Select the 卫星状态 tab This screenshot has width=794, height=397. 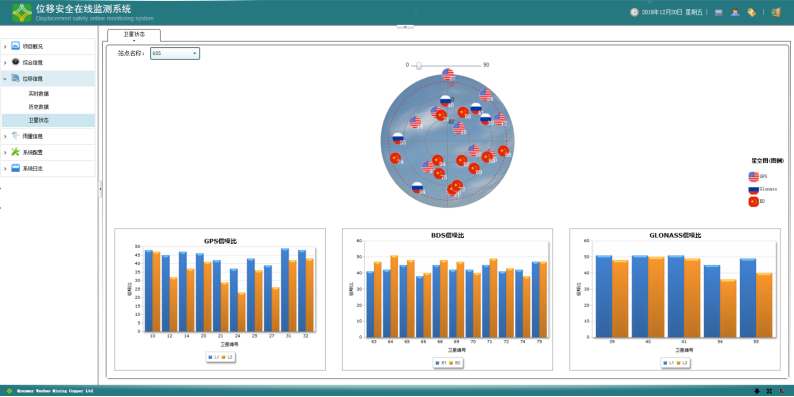(x=134, y=35)
